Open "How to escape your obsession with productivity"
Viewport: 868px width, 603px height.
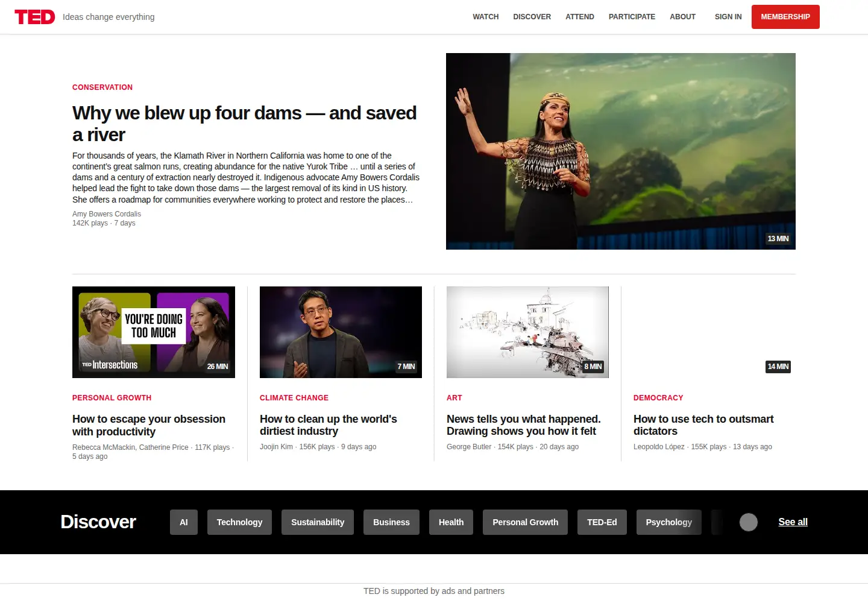pos(149,425)
